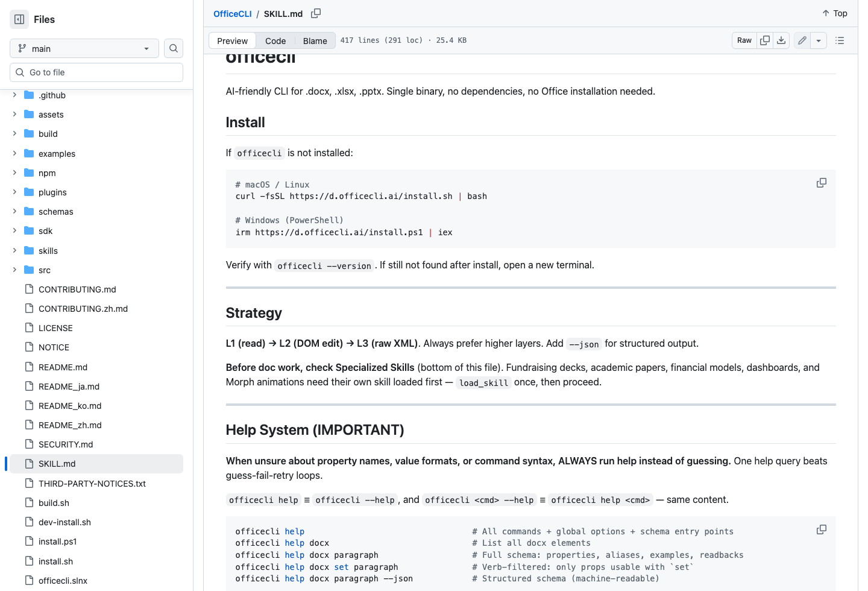Expand the examples folder
The height and width of the screenshot is (591, 868).
14,154
